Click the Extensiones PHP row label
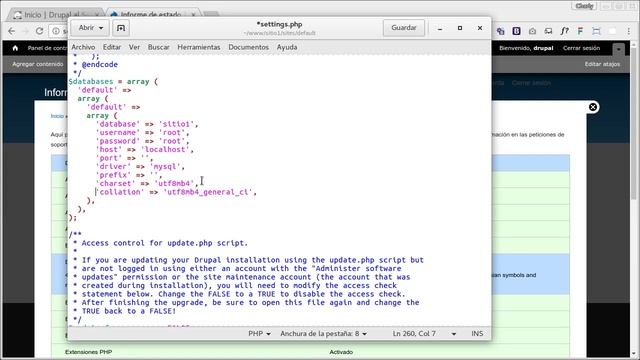 point(89,352)
